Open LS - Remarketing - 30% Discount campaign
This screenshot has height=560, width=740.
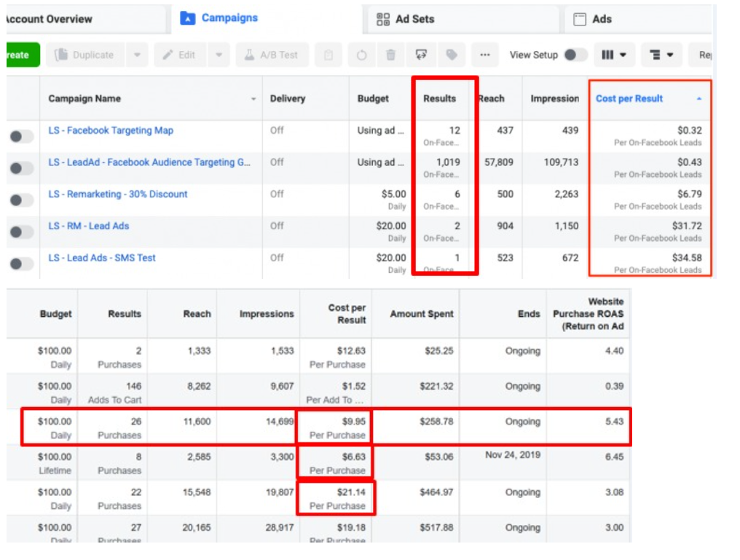[x=118, y=194]
